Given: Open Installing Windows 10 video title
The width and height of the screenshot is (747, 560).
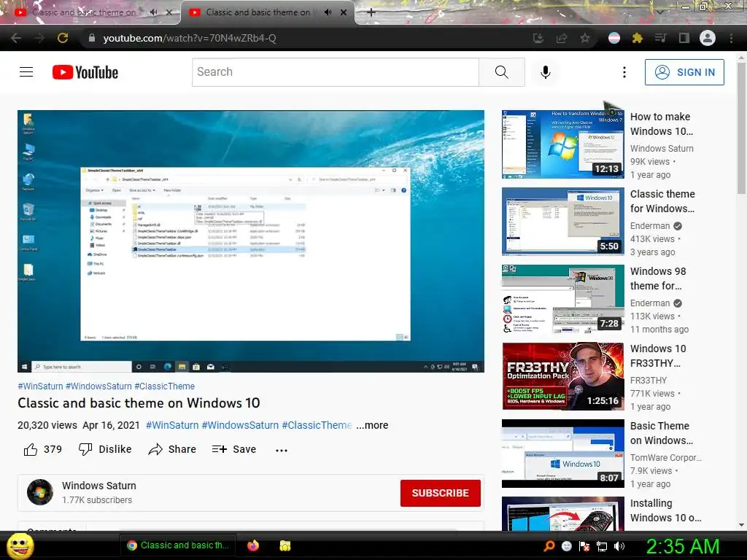Looking at the screenshot, I should pos(665,510).
